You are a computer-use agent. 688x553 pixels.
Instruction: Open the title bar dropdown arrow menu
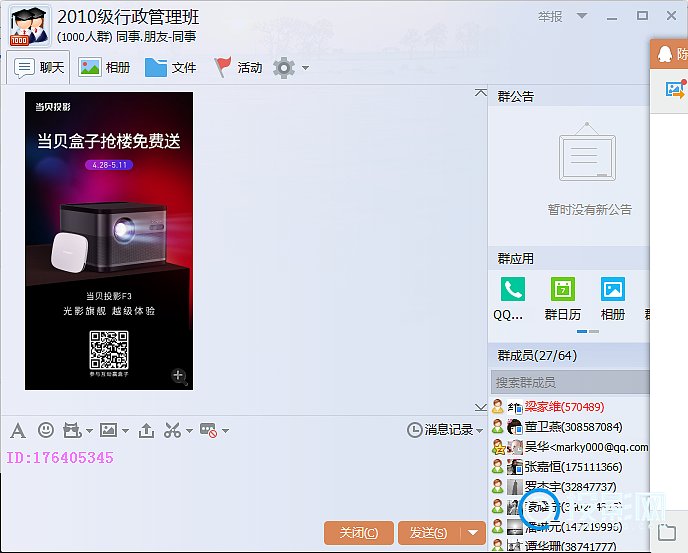582,16
